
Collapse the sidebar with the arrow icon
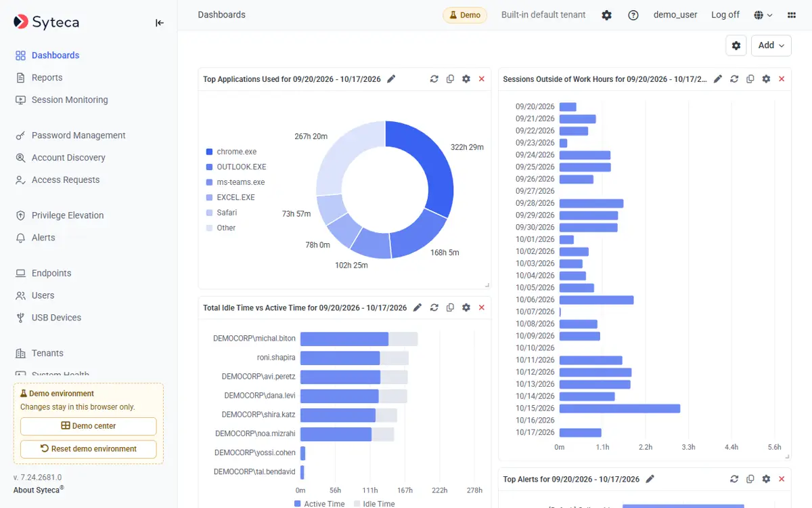[x=160, y=22]
